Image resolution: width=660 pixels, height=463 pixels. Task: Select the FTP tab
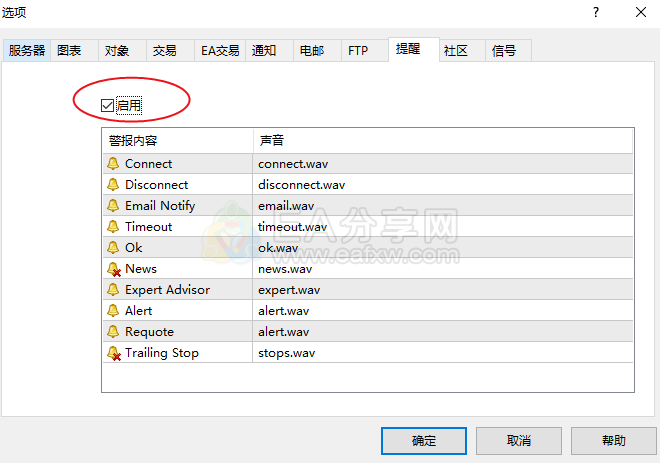point(365,51)
